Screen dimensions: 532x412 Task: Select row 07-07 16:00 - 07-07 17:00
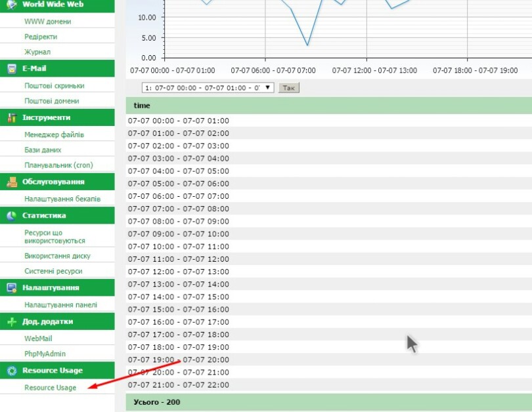pos(329,322)
